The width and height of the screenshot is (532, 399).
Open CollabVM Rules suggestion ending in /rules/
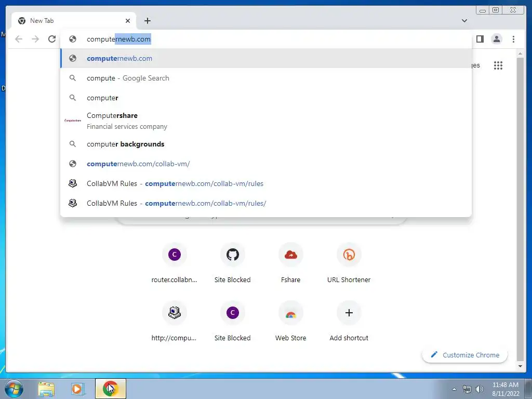pyautogui.click(x=266, y=203)
